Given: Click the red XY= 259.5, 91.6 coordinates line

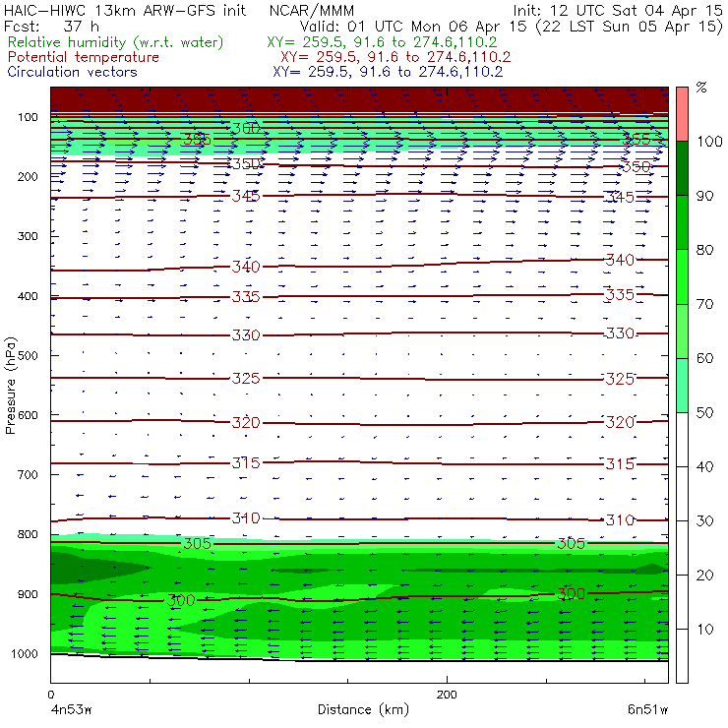Looking at the screenshot, I should coord(395,57).
